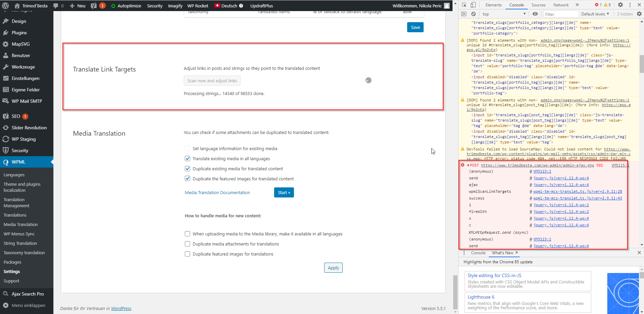Activate DevTools inspect element picker
The image size is (644, 314).
(464, 5)
